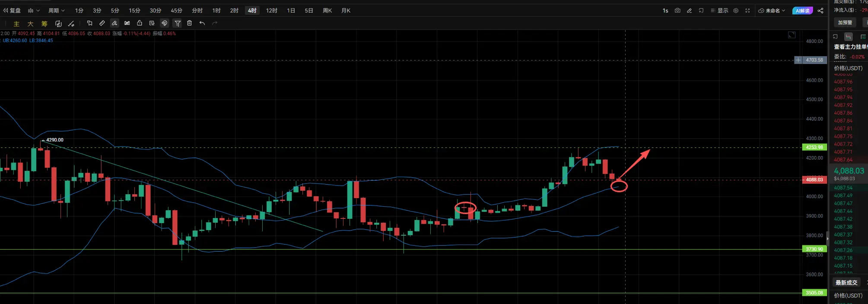Open chart settings hexagon icon

pyautogui.click(x=736, y=10)
